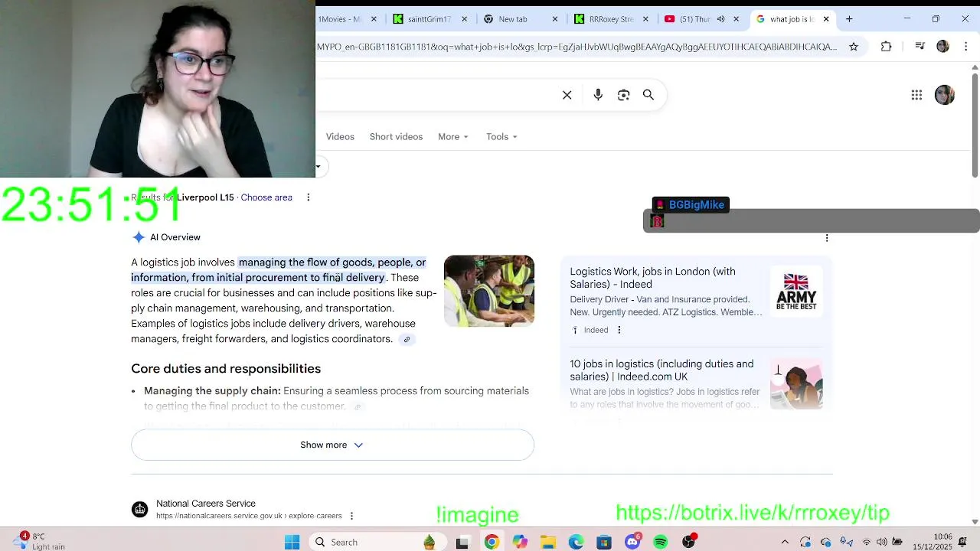Click the Army Be The Best thumbnail
Image resolution: width=980 pixels, height=551 pixels.
(x=796, y=291)
